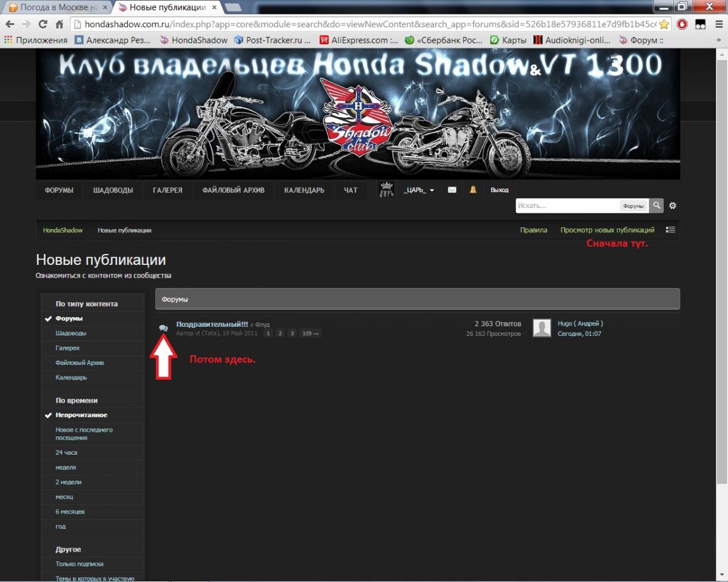Image resolution: width=728 pixels, height=582 pixels.
Task: Select Файловый Архив content type filter
Action: click(80, 363)
